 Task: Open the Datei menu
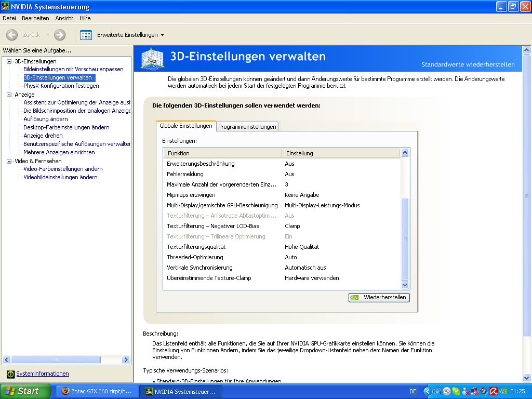9,18
